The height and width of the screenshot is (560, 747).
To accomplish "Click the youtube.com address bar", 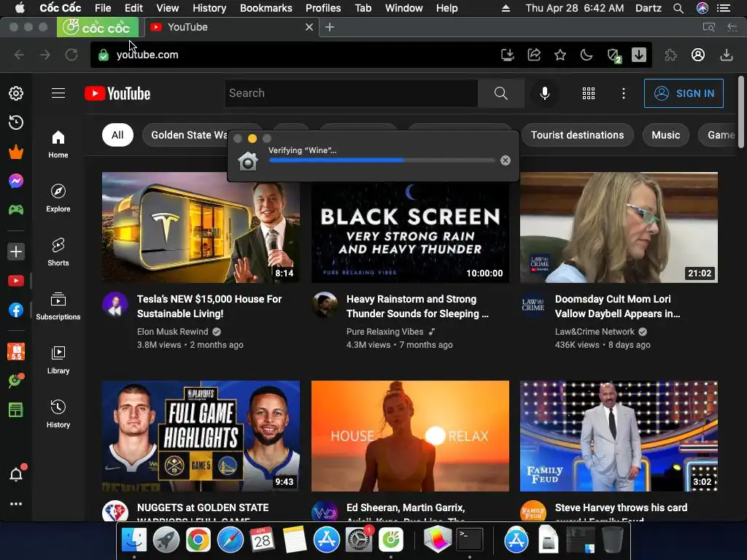I will pyautogui.click(x=295, y=55).
